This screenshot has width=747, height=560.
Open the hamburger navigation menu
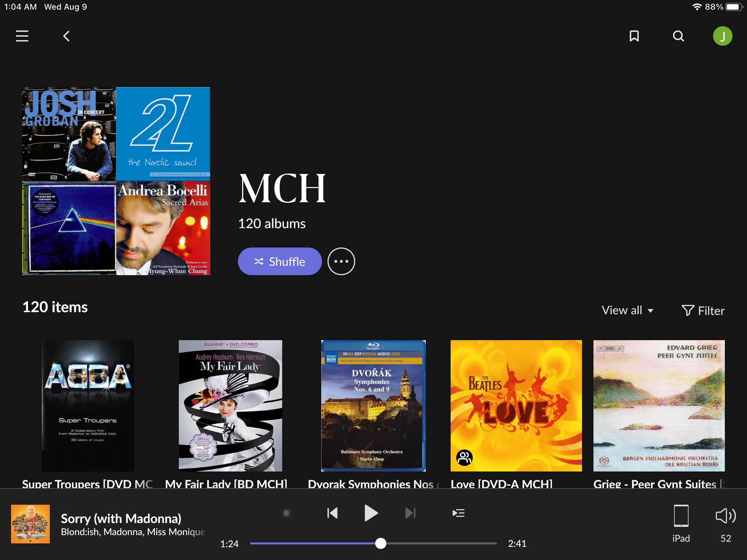click(22, 36)
